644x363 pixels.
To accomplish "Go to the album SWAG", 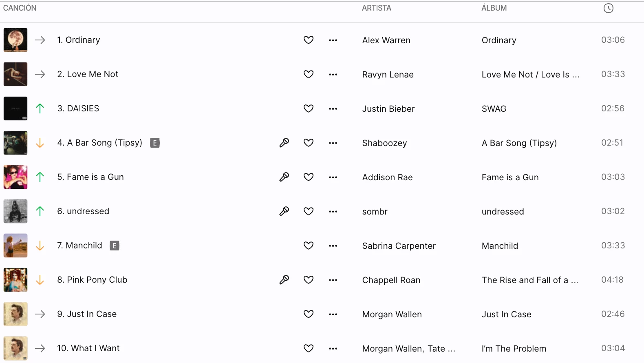I will (x=494, y=109).
